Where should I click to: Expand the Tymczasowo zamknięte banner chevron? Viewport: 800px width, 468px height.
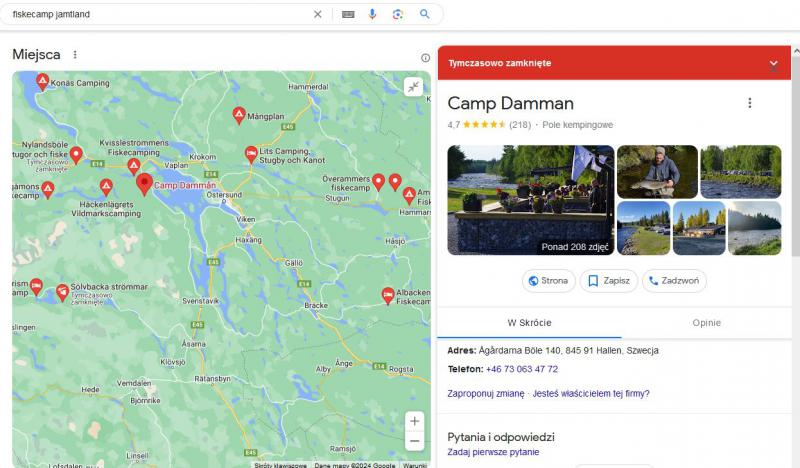click(x=773, y=64)
